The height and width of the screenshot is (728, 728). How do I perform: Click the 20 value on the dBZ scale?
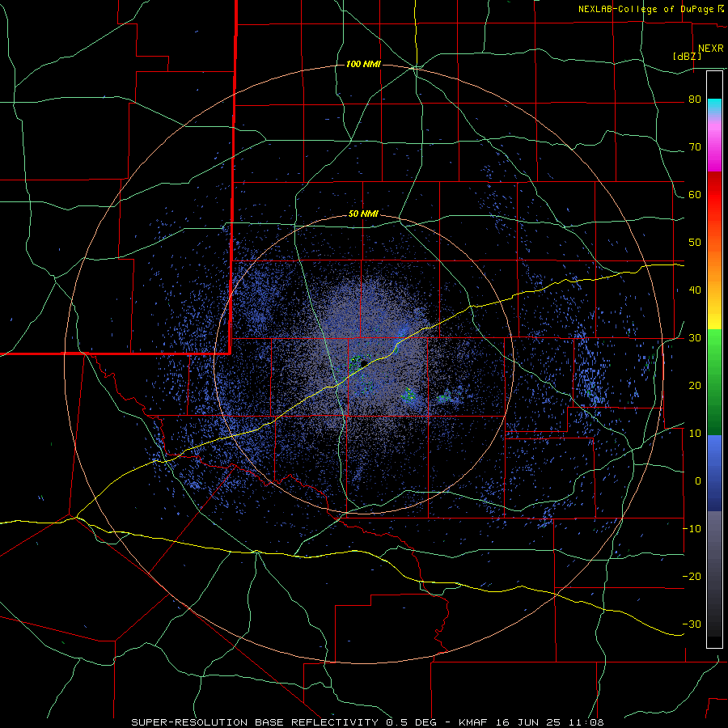[695, 386]
